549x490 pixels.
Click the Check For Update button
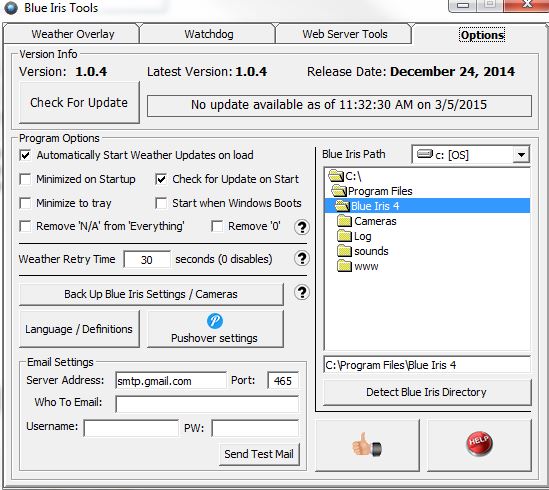[x=79, y=103]
